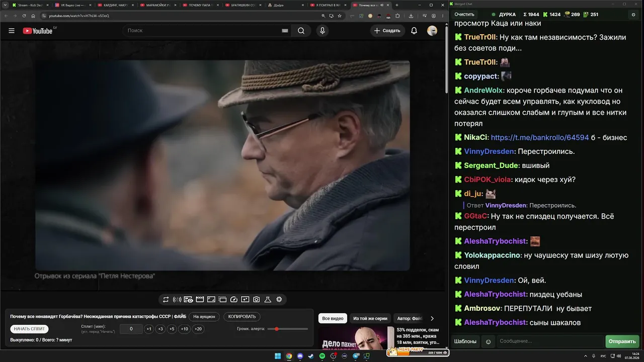The width and height of the screenshot is (644, 362).
Task: Open the Windows Start menu
Action: pyautogui.click(x=278, y=356)
